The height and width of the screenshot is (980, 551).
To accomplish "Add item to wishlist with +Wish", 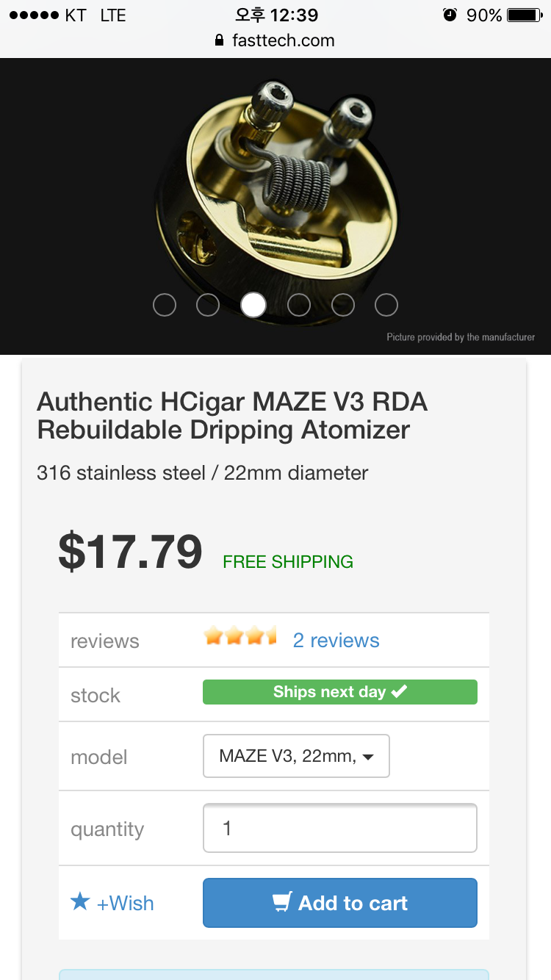I will (125, 903).
